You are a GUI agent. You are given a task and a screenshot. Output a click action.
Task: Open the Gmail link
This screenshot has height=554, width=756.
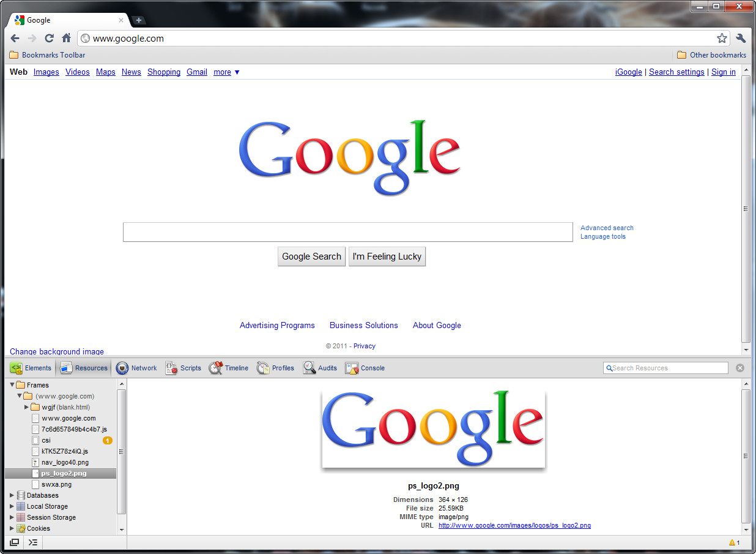click(197, 72)
